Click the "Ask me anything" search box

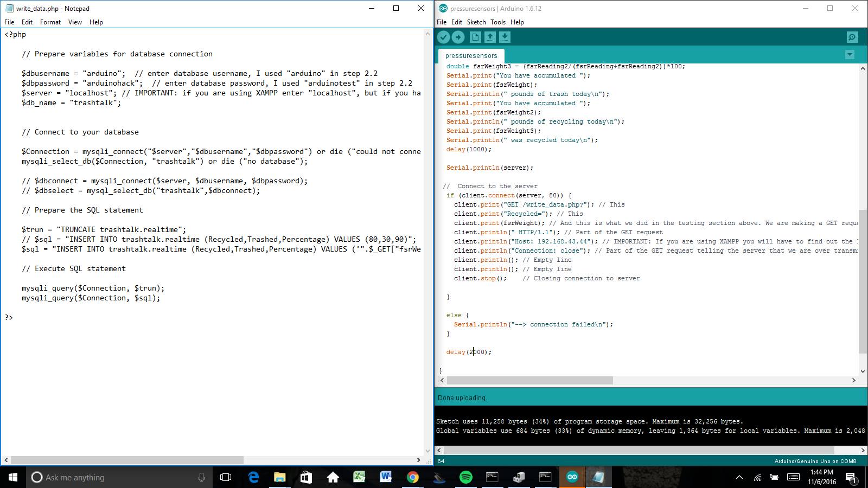tap(119, 477)
